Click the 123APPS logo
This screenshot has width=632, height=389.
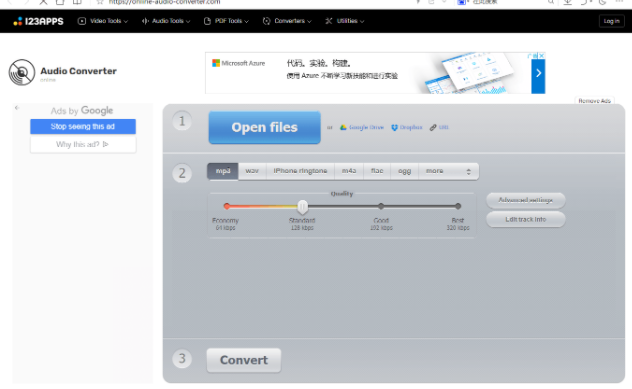[x=38, y=21]
